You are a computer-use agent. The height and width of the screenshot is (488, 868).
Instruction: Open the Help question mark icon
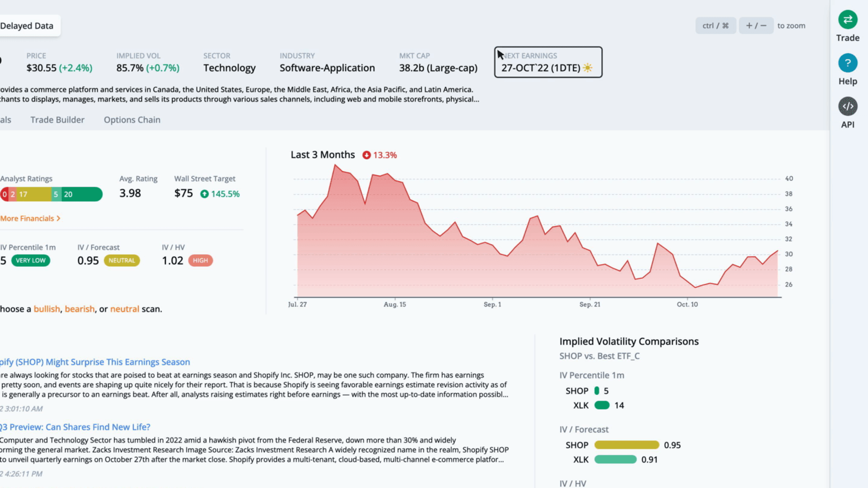(848, 63)
